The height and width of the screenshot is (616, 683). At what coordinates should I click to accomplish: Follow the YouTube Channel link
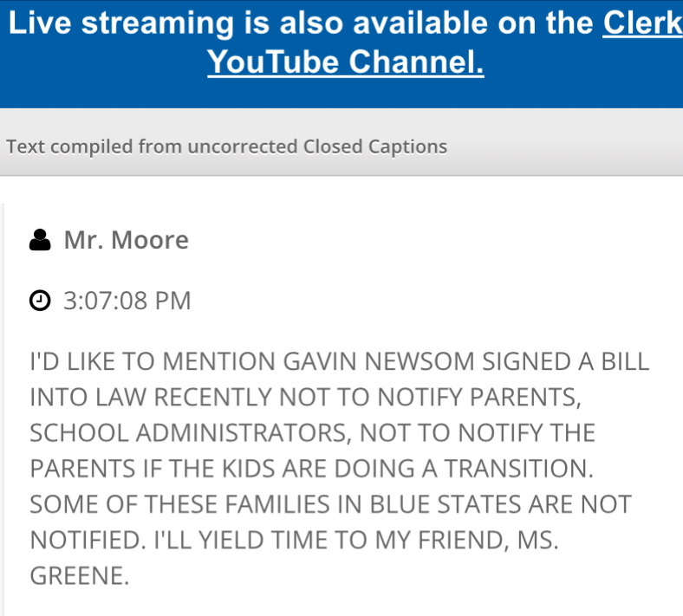pyautogui.click(x=345, y=62)
